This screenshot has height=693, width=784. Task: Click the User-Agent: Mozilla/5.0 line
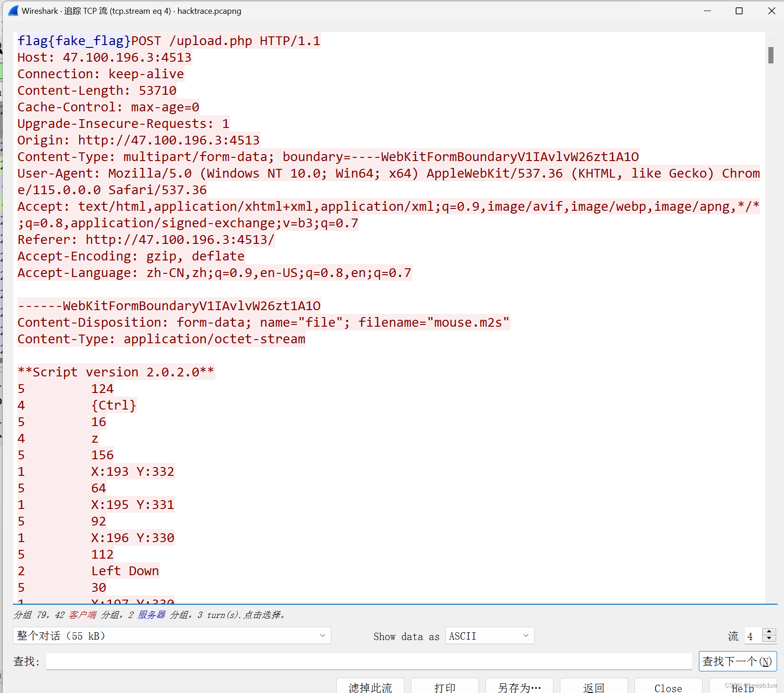[389, 173]
